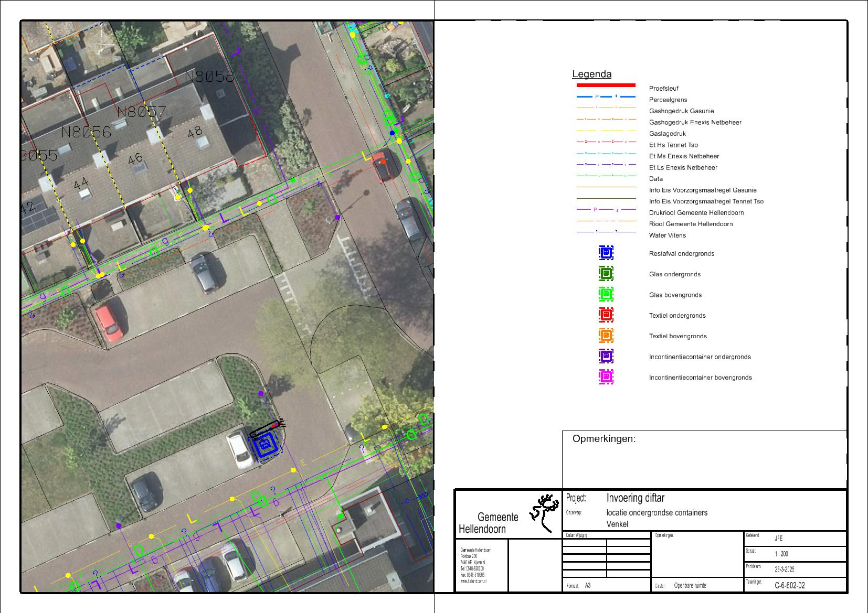Viewport: 868px width, 613px height.
Task: Pick the Incontinentiecontainer bovengronds magenta icon
Action: [606, 377]
